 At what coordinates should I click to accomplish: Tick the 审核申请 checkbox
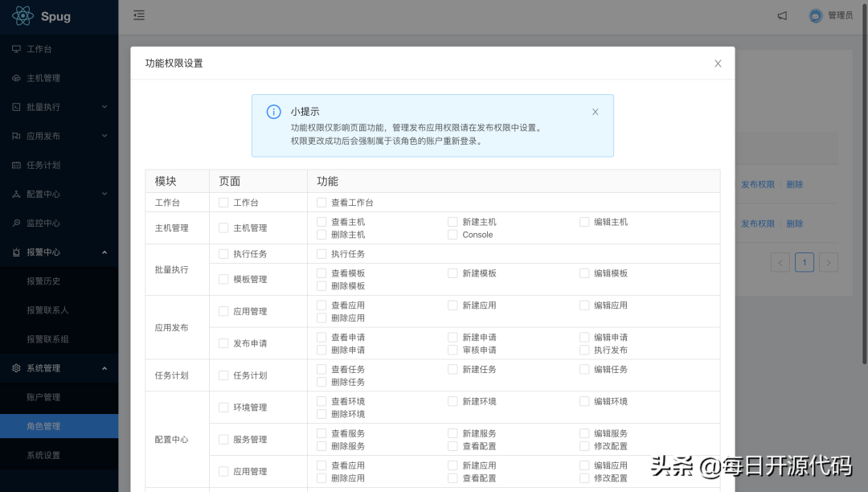pos(452,350)
